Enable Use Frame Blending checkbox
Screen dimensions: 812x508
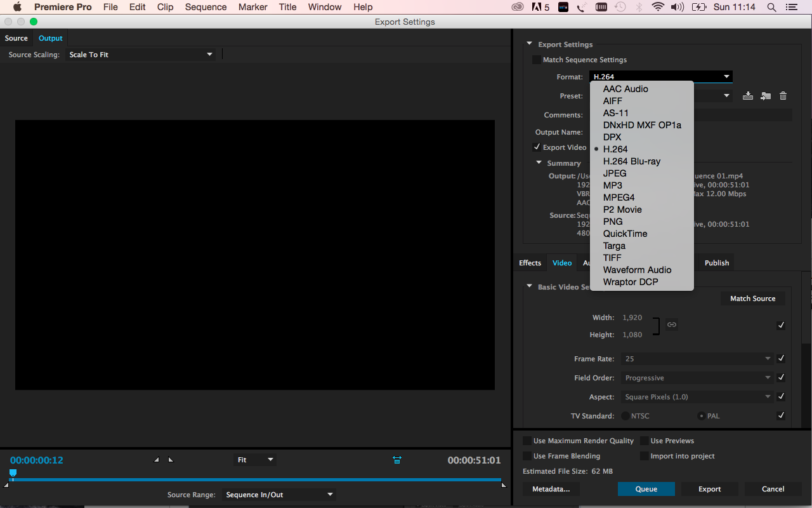[x=527, y=456]
